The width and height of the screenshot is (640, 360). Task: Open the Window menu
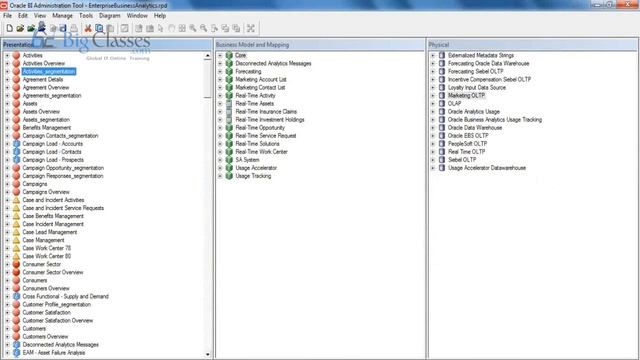click(x=137, y=16)
